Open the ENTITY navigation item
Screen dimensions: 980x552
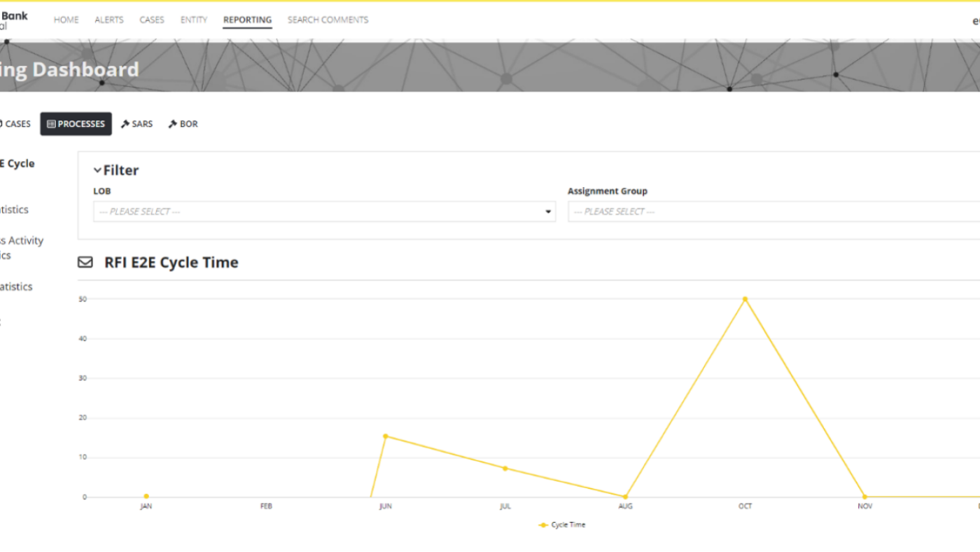tap(194, 20)
